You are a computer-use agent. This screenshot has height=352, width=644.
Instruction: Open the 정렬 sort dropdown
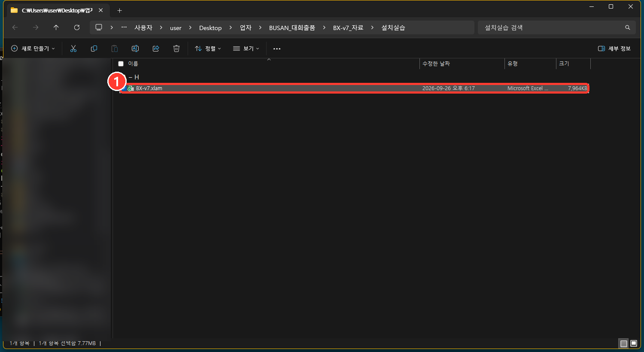208,49
